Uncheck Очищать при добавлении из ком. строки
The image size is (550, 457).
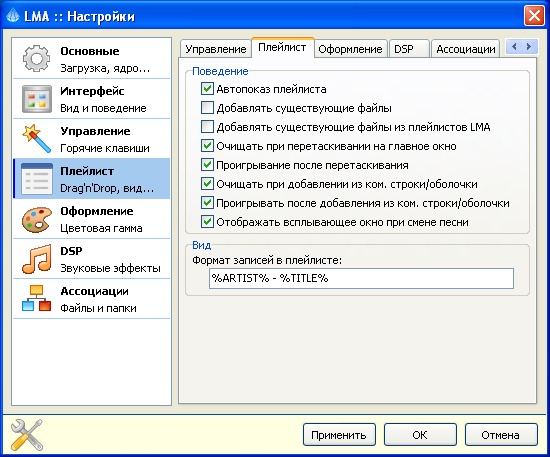pyautogui.click(x=207, y=184)
